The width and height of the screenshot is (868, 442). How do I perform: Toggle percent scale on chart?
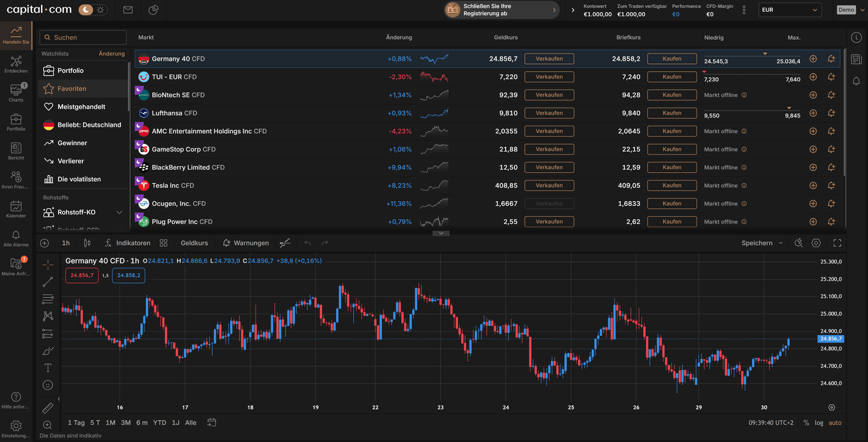pyautogui.click(x=807, y=423)
